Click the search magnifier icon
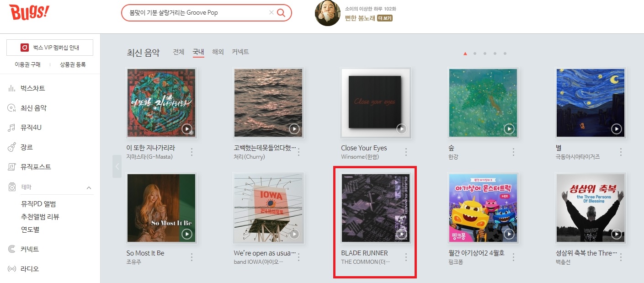 (x=281, y=13)
